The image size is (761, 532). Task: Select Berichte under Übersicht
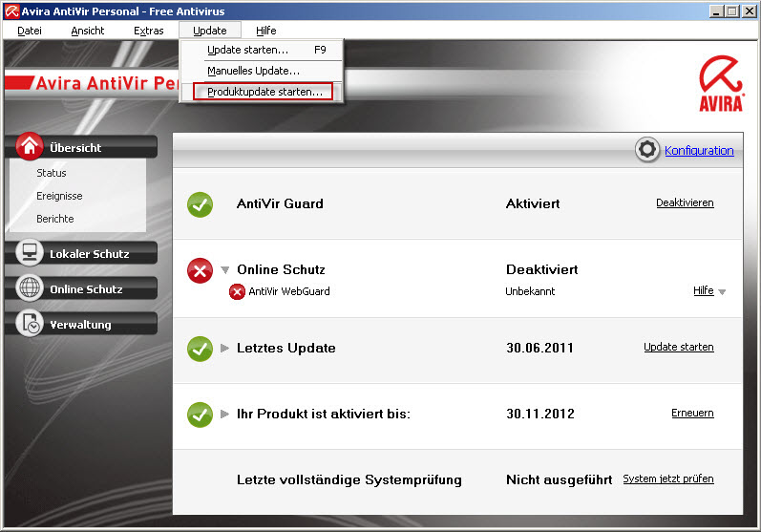pos(54,219)
